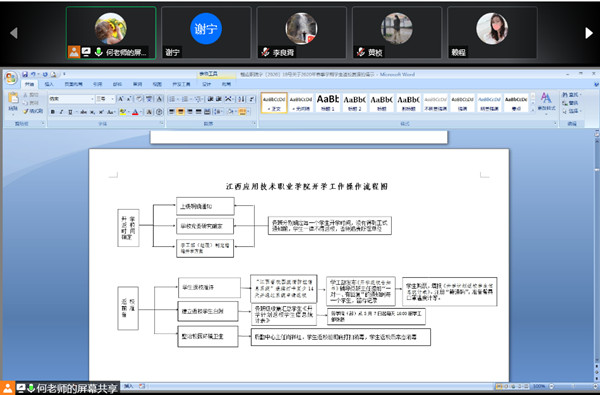The height and width of the screenshot is (395, 600).
Task: Toggle Italic formatting
Action: 61,112
